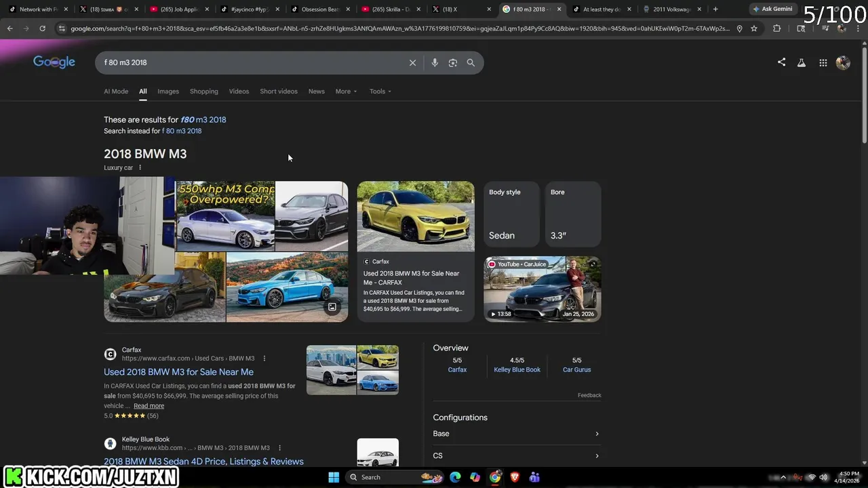Open Search Labs flask icon
Screen dimensions: 868x488
coord(802,62)
